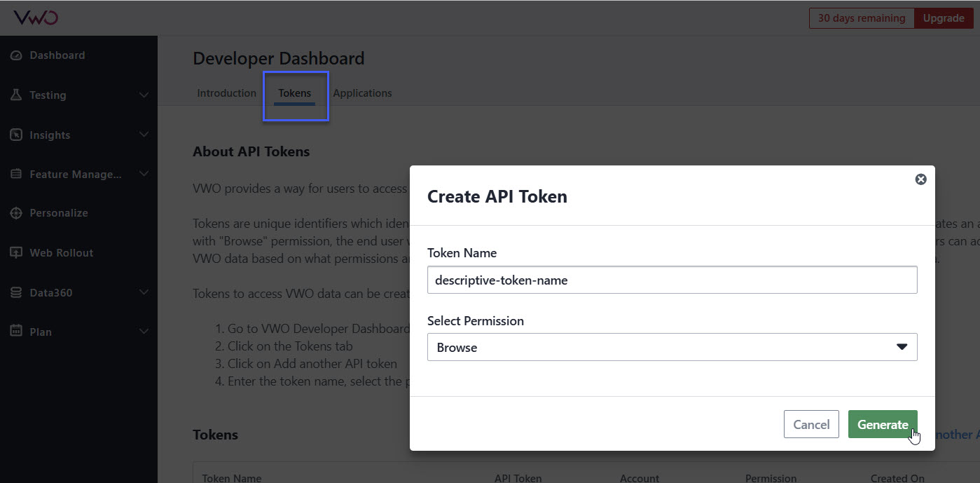Open Dashboard via its gauge icon

tap(16, 55)
